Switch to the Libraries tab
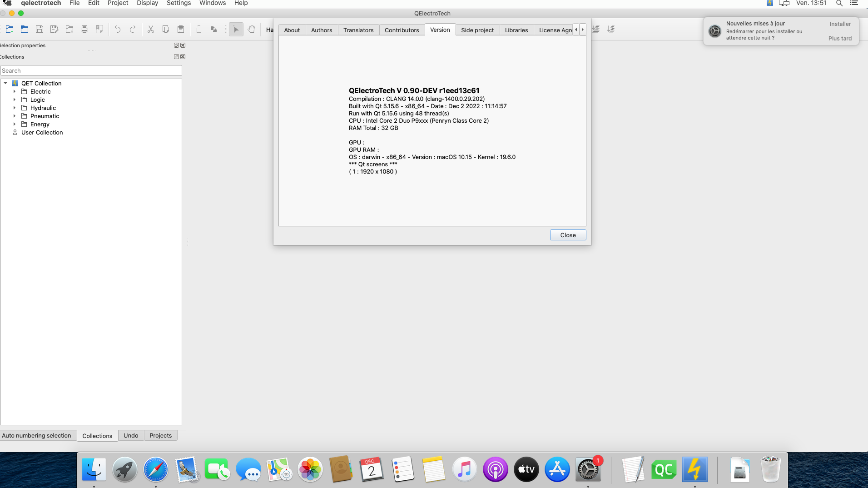868x488 pixels. (x=516, y=30)
